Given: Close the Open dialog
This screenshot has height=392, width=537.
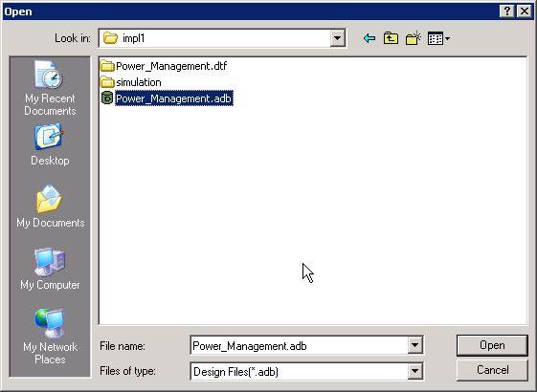Looking at the screenshot, I should point(525,11).
